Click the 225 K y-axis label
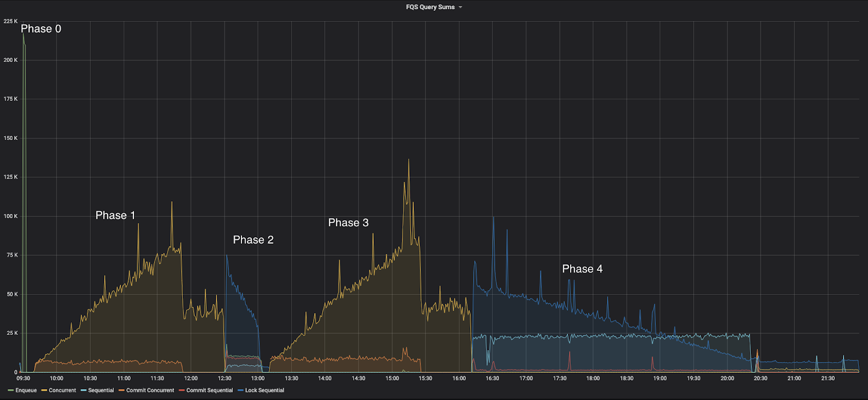 pos(10,21)
